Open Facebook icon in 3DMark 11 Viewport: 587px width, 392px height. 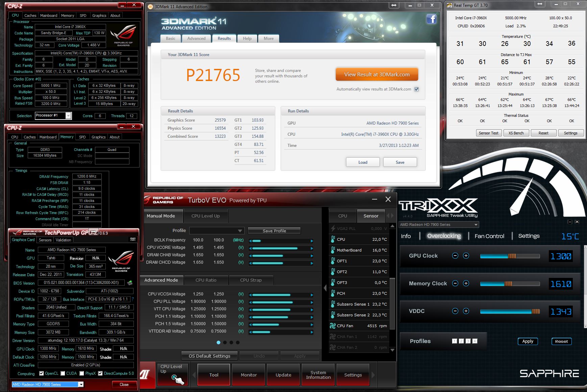(432, 19)
